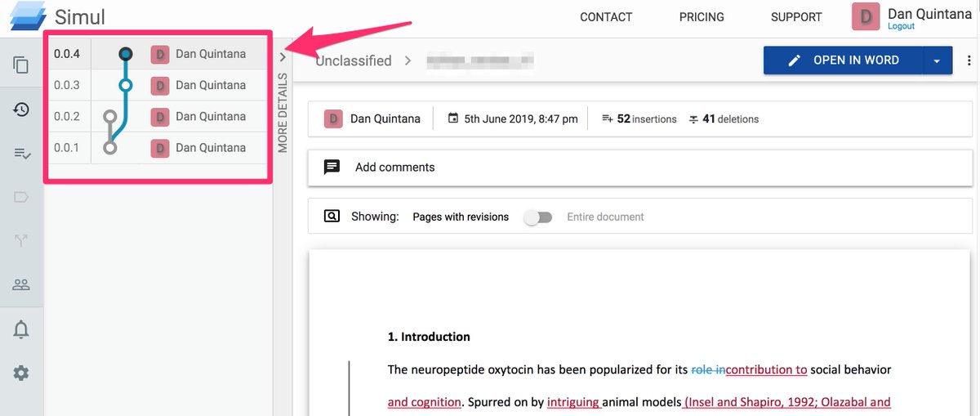Open the collaborators people icon in the sidebar
This screenshot has width=980, height=416.
click(x=21, y=284)
